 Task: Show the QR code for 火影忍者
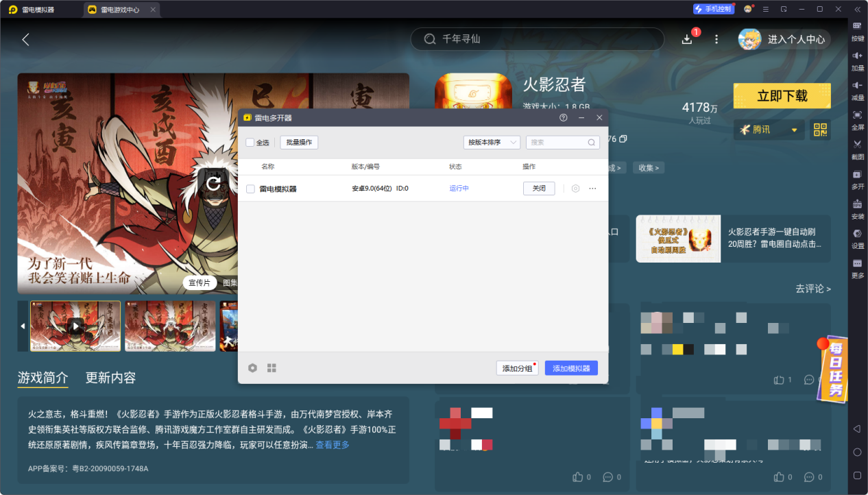(820, 130)
